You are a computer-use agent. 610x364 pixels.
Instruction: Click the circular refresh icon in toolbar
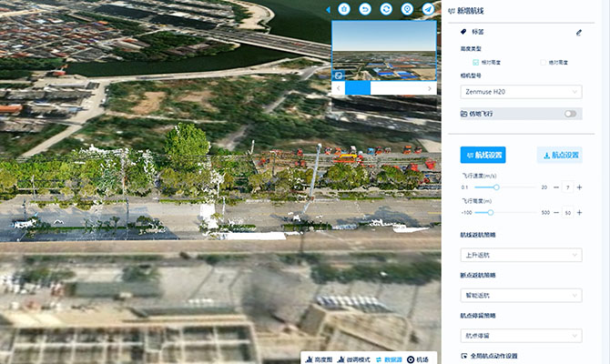point(386,9)
